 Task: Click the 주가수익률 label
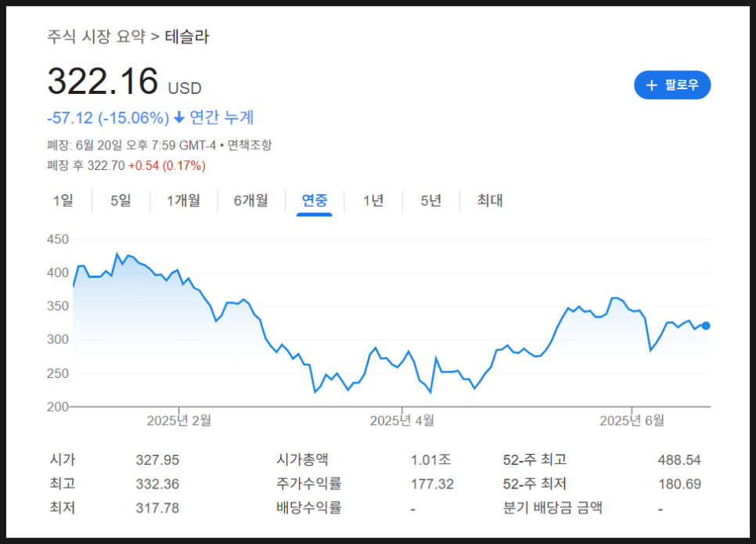tap(309, 483)
